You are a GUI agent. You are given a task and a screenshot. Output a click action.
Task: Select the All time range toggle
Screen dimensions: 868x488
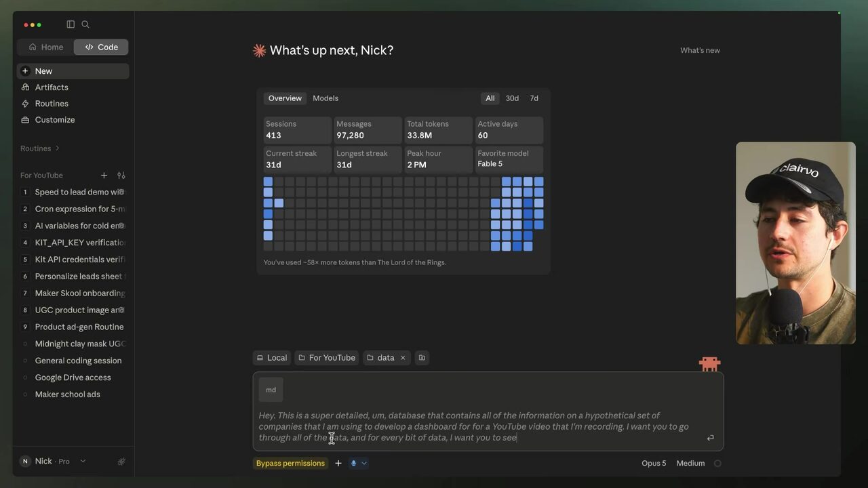click(490, 98)
